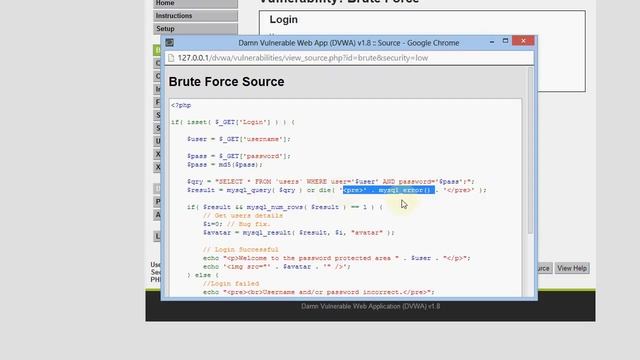Click the DVWA v1.8 footer text
Viewport: 640px width, 360px height.
click(x=371, y=307)
